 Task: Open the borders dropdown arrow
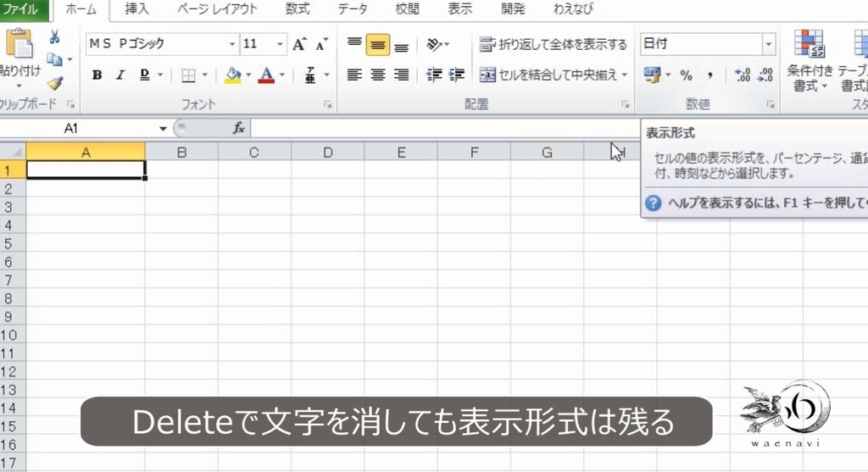[204, 75]
